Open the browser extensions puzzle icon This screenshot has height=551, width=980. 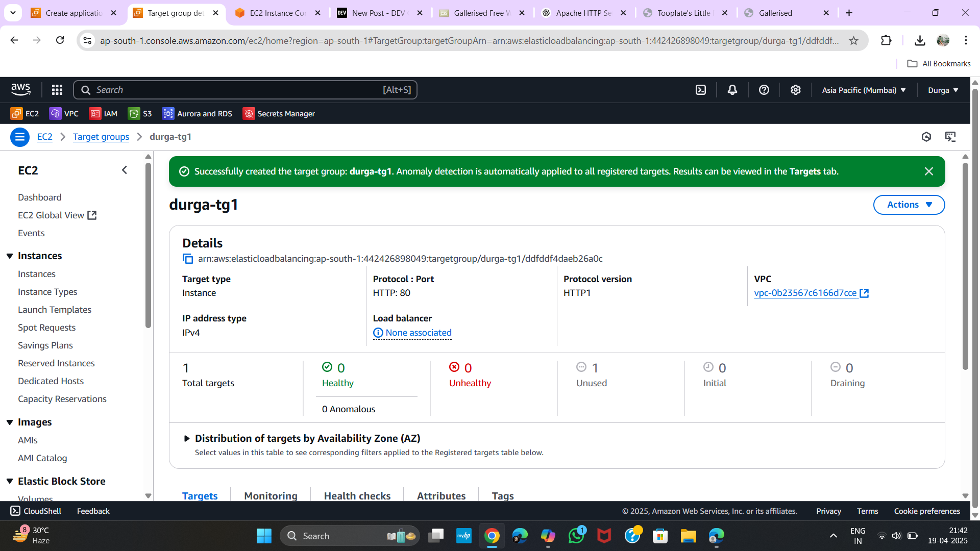[x=887, y=40]
